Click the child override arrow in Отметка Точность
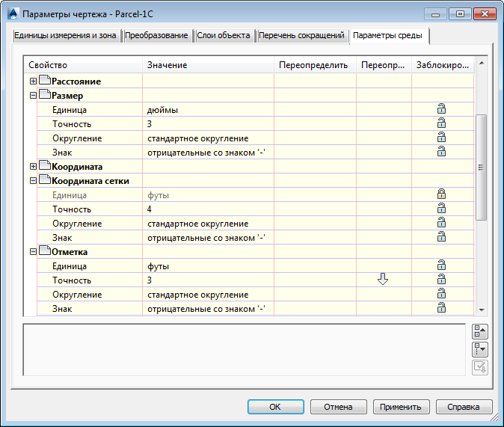Screen dimensions: 504x427 383,279
